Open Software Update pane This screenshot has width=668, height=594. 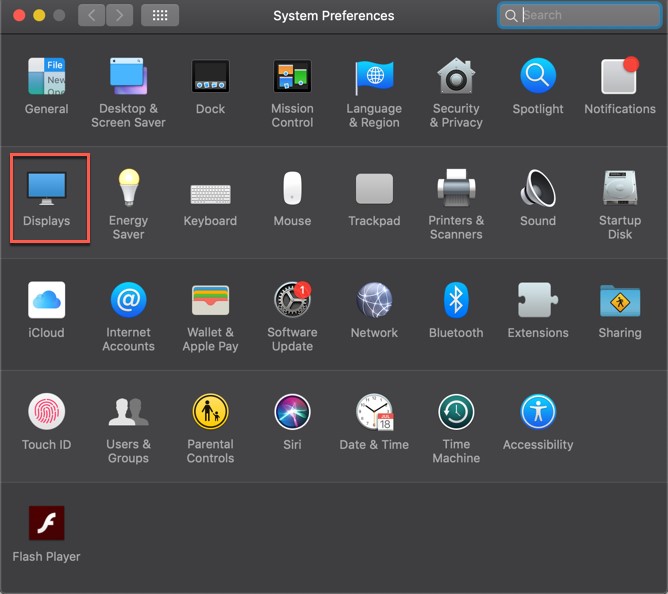coord(292,317)
